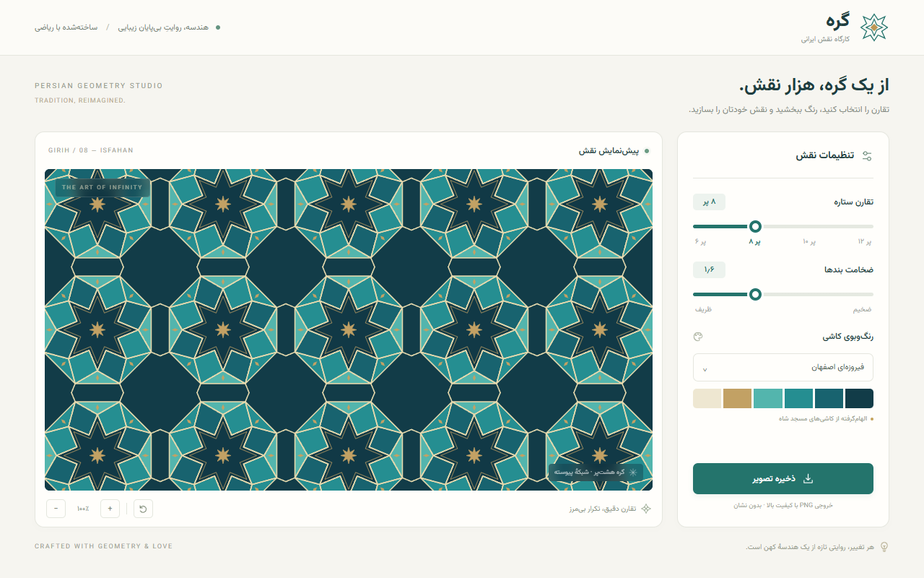
Task: Click the download icon in ذخیره تصویر button
Action: [x=808, y=479]
